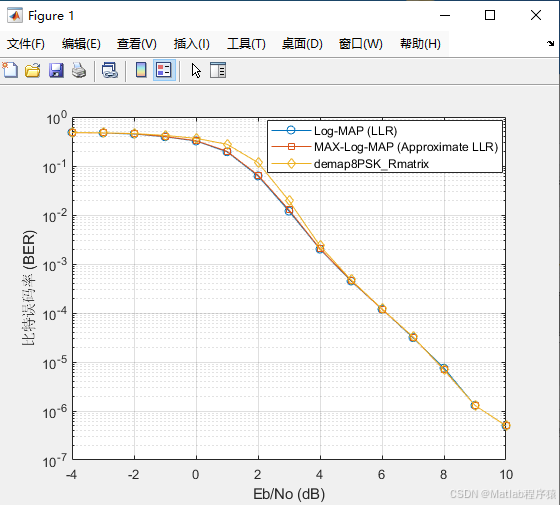This screenshot has width=560, height=505.
Task: Maximize the Figure 1 window
Action: point(490,15)
